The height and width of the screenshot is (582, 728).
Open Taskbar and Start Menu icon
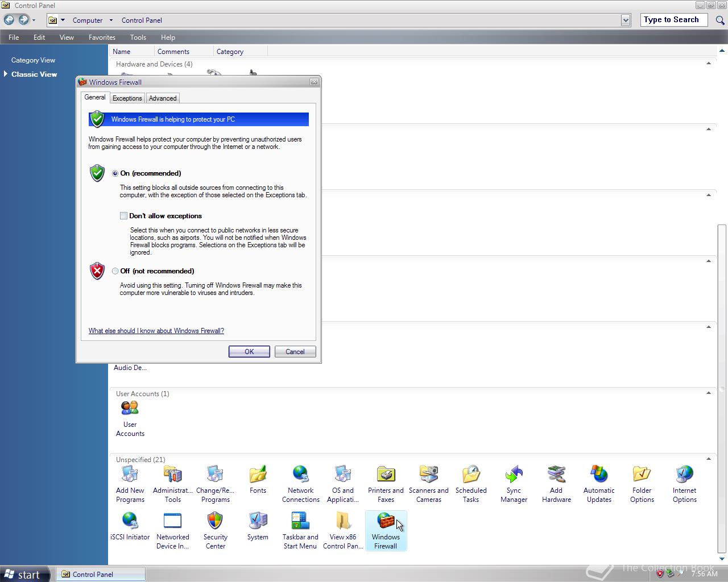(300, 531)
